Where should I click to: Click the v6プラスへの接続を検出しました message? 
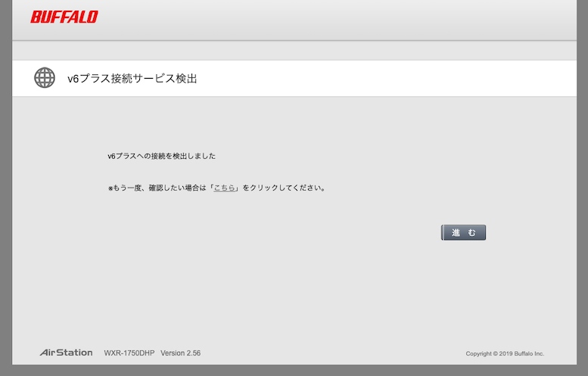(x=162, y=156)
